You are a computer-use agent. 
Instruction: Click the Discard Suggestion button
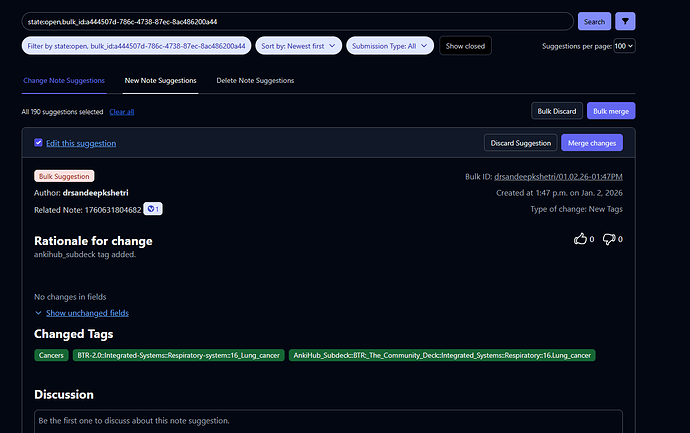coord(520,143)
